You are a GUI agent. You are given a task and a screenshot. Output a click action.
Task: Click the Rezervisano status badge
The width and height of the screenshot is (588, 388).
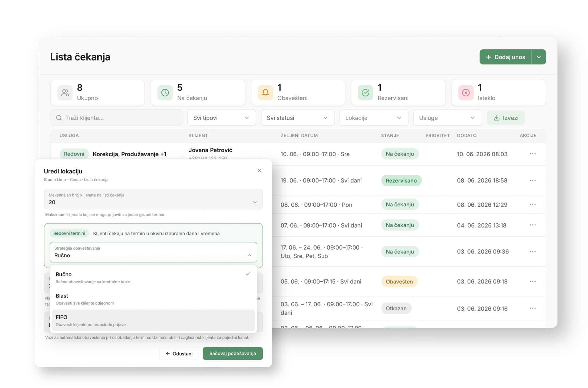[x=401, y=180]
